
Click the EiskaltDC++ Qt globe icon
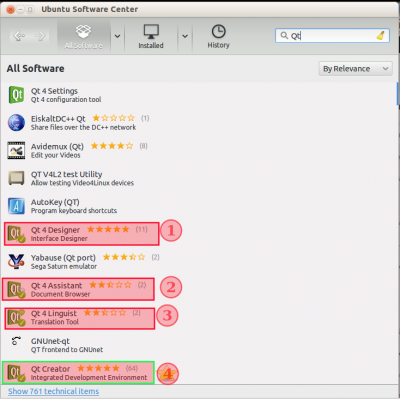[x=16, y=122]
